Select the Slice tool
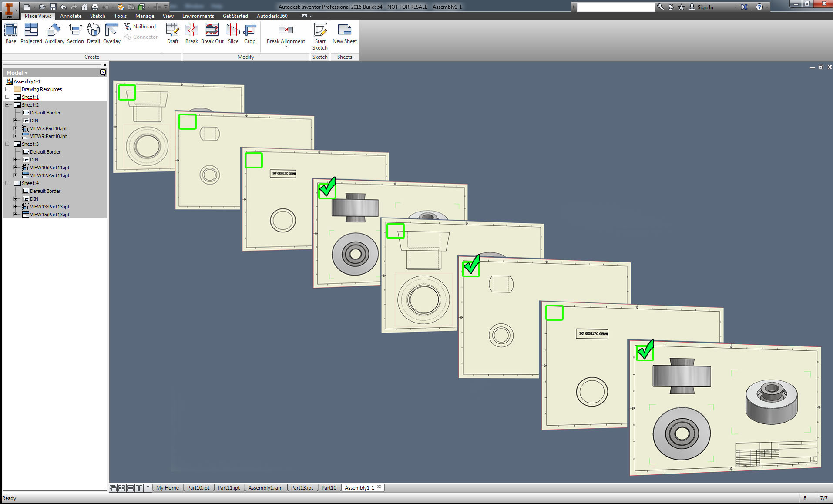The width and height of the screenshot is (833, 504). 233,33
